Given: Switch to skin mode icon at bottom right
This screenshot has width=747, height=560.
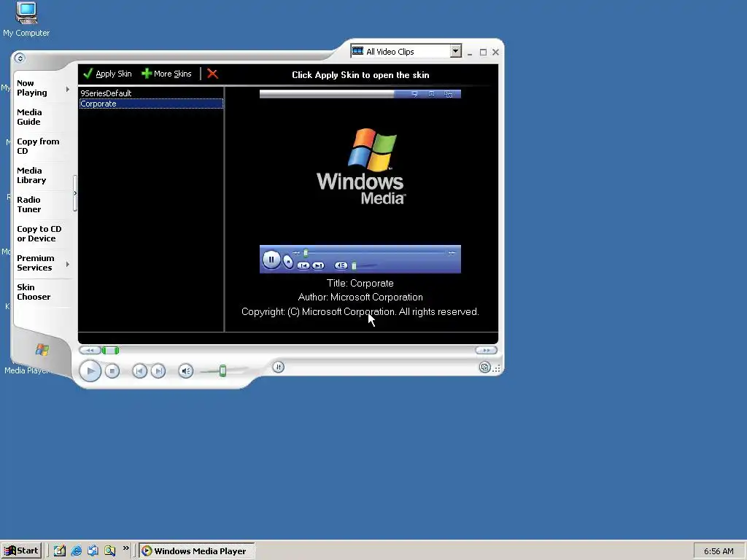Looking at the screenshot, I should click(x=484, y=367).
